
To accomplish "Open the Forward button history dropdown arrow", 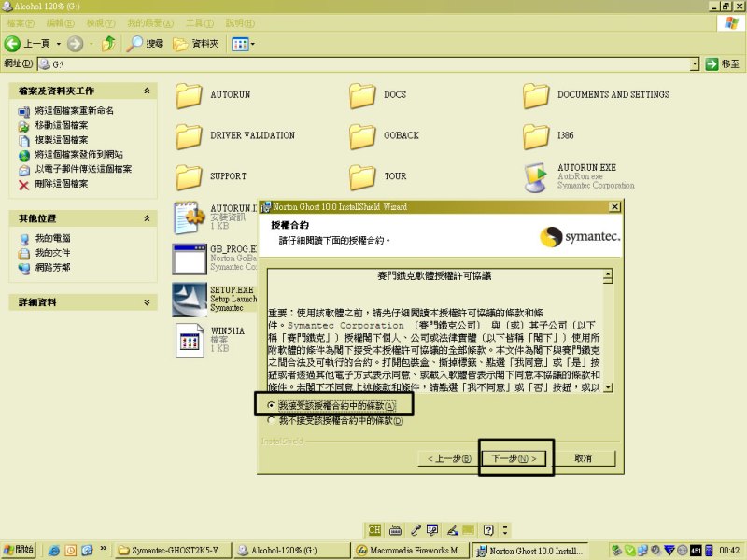I will [91, 44].
